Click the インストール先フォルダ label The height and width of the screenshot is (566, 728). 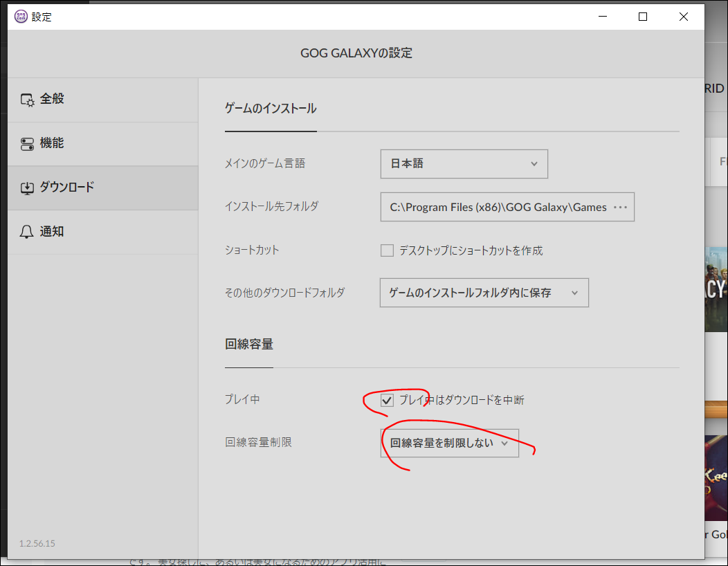(271, 206)
